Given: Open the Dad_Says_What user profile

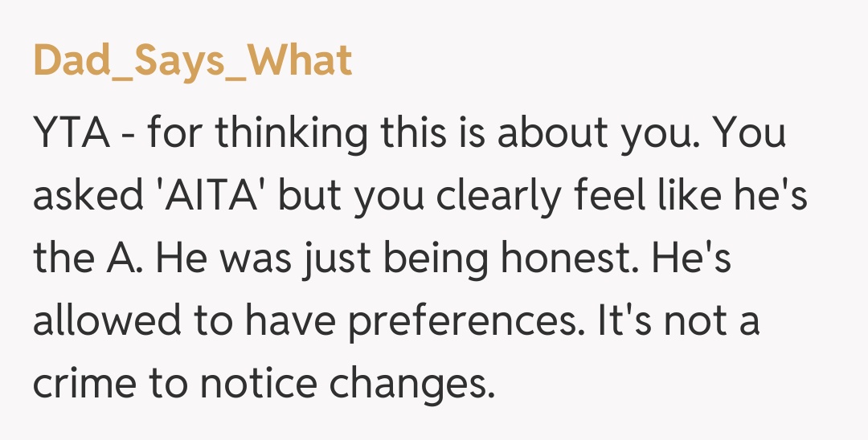Looking at the screenshot, I should (193, 60).
